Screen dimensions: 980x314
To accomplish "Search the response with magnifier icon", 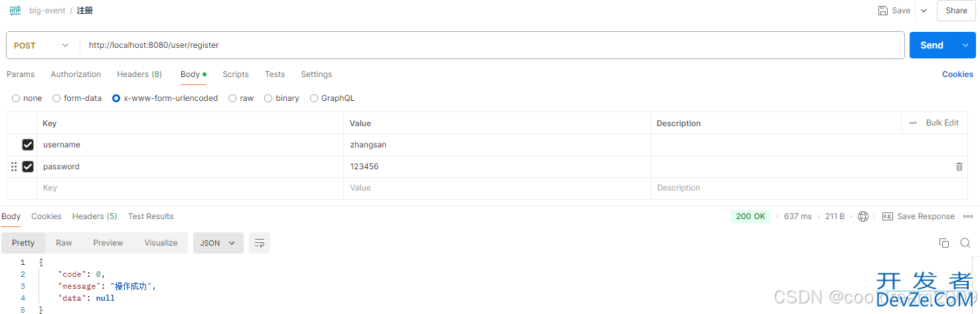I will click(965, 243).
